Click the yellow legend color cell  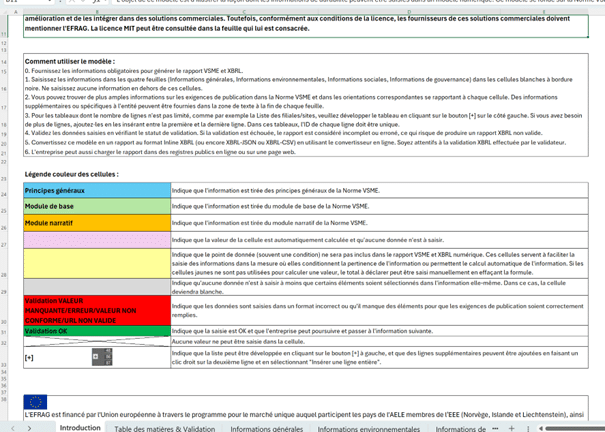click(x=96, y=262)
